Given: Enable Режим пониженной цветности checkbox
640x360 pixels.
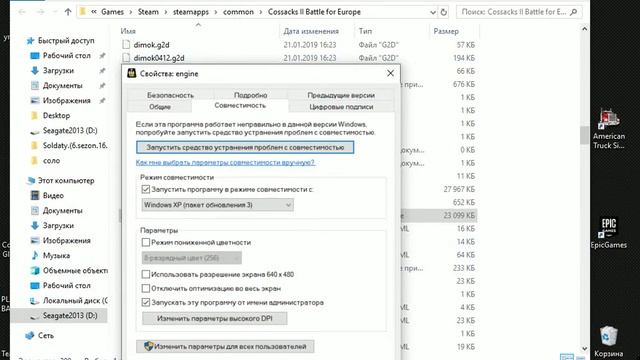Looking at the screenshot, I should pos(146,242).
